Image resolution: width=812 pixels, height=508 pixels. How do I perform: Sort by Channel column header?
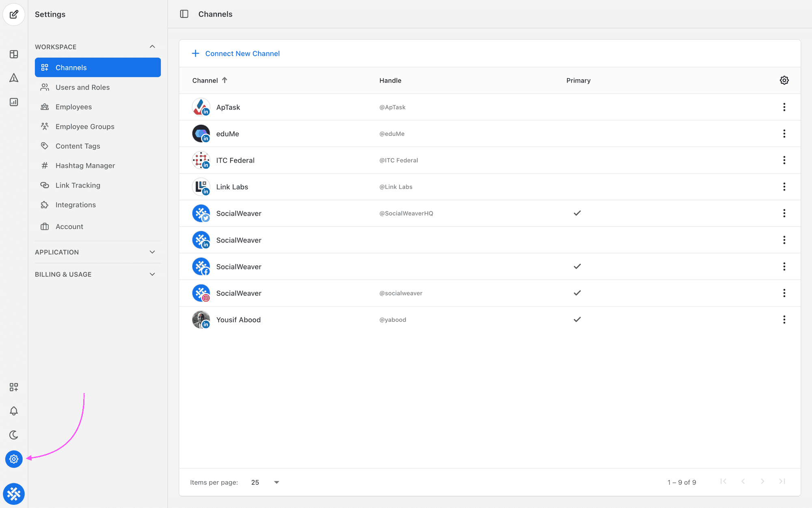point(209,80)
